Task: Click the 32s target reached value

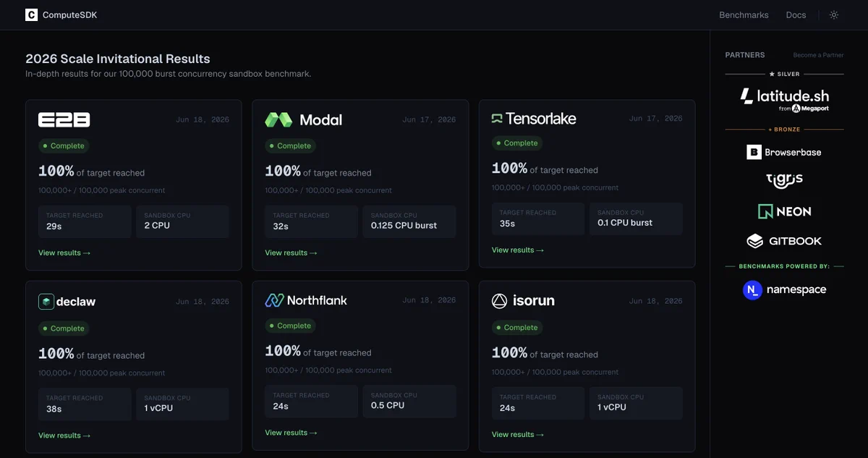Action: pos(281,226)
